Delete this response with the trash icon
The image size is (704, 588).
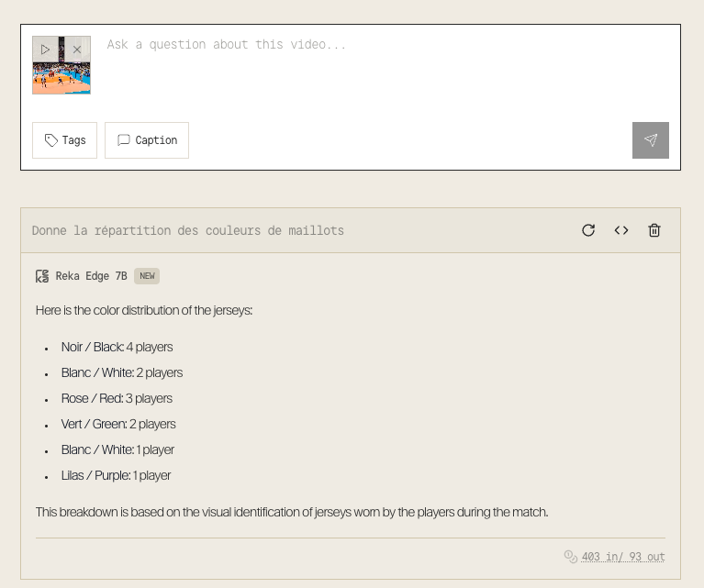(654, 230)
